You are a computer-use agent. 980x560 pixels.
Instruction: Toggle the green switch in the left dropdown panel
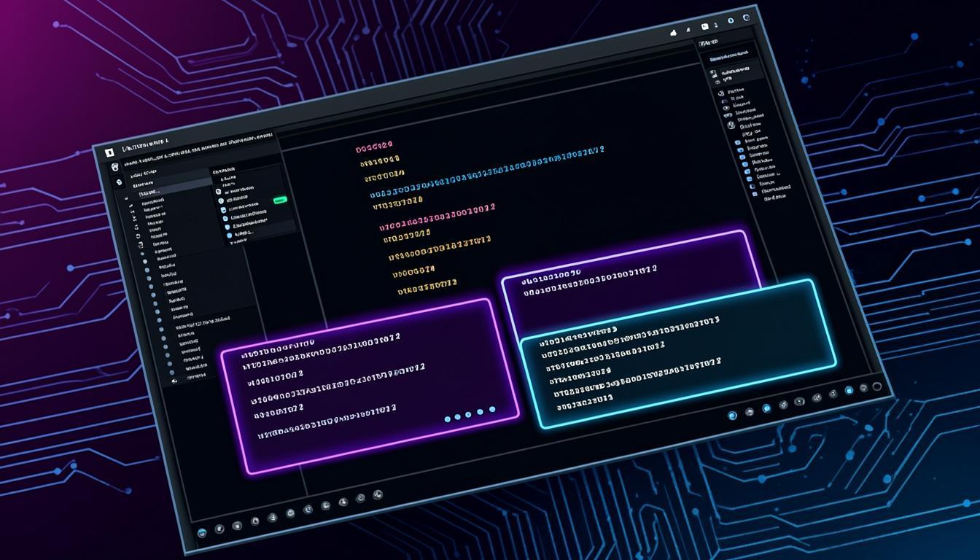click(x=280, y=200)
